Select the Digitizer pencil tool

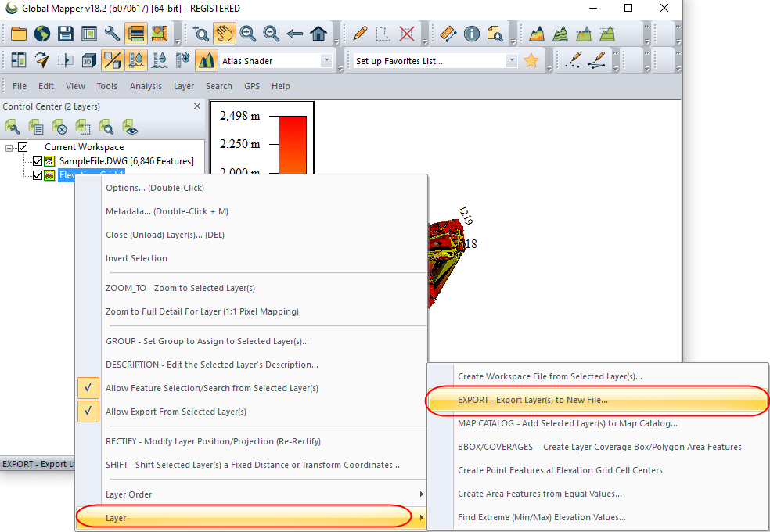tap(358, 34)
